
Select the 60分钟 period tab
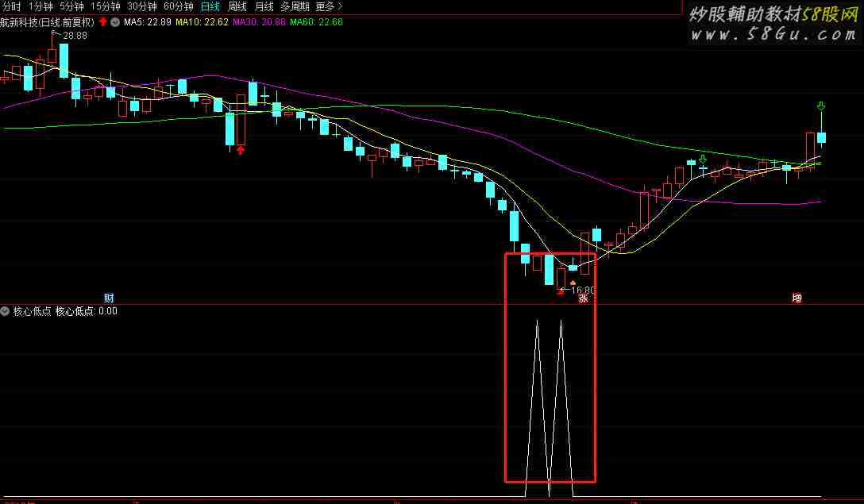click(179, 6)
